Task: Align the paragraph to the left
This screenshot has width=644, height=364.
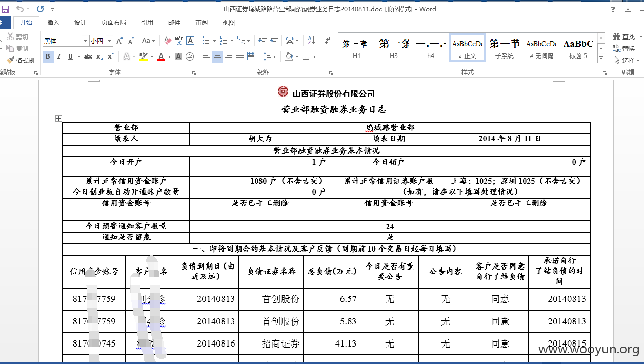Action: [206, 56]
